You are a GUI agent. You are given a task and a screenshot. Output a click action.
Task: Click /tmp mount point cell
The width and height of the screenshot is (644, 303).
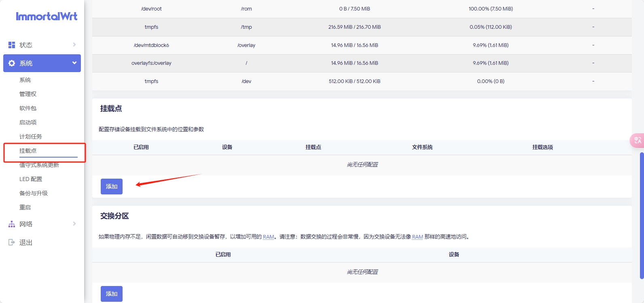(246, 27)
